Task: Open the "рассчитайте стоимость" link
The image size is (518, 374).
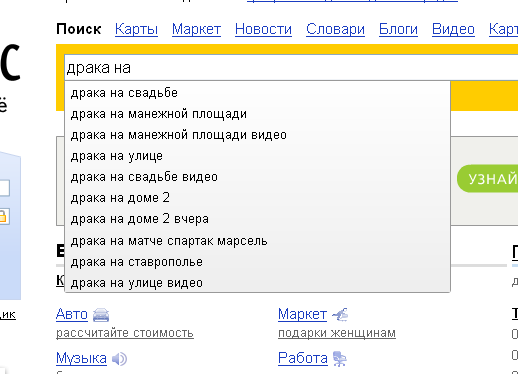Action: (125, 333)
